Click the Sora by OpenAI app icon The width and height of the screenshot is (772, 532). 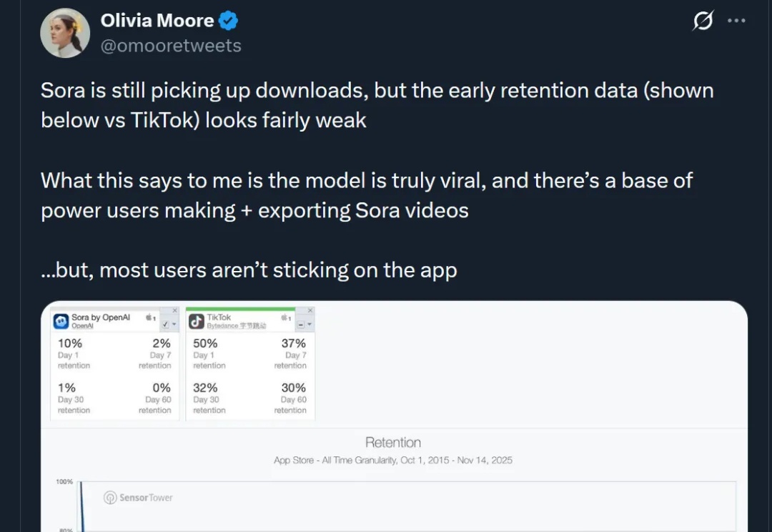tap(61, 322)
